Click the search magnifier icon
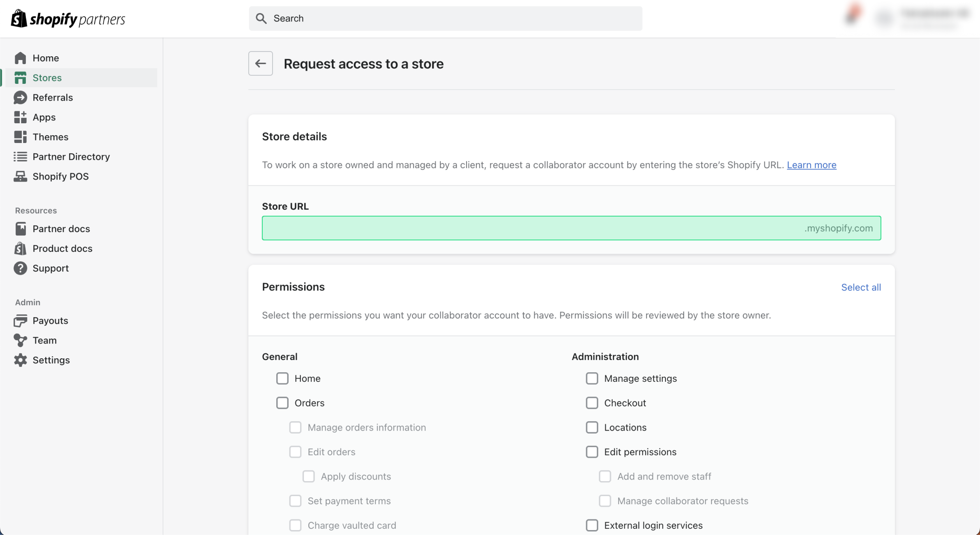This screenshot has height=535, width=980. click(x=261, y=18)
